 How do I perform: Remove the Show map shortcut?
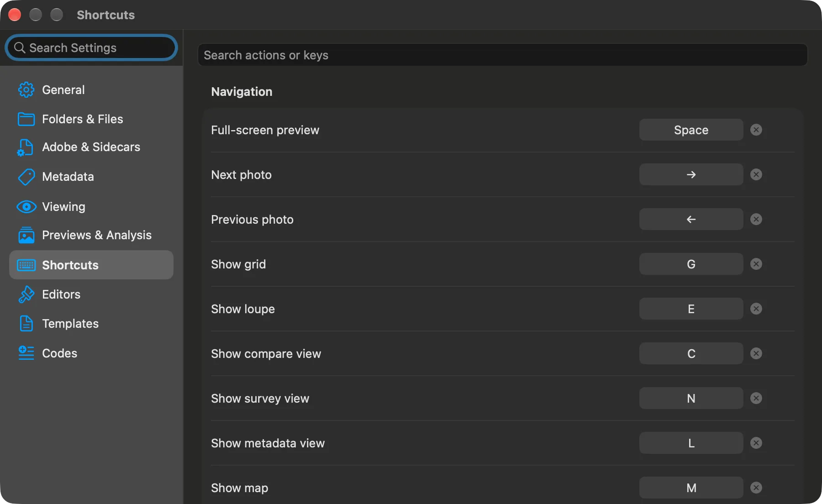756,488
